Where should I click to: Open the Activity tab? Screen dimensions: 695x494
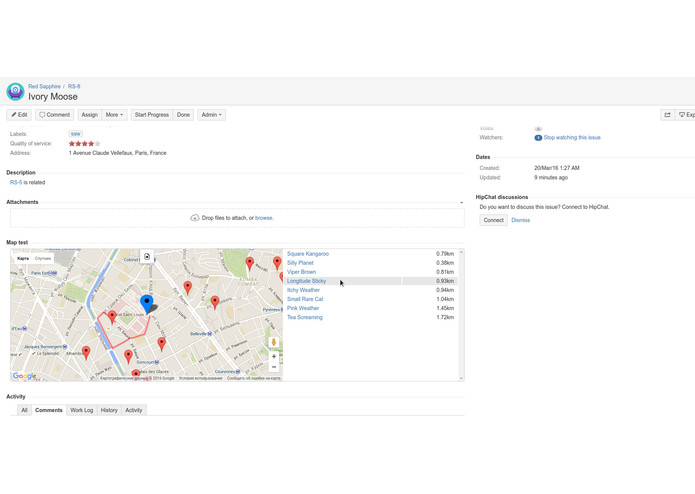133,410
